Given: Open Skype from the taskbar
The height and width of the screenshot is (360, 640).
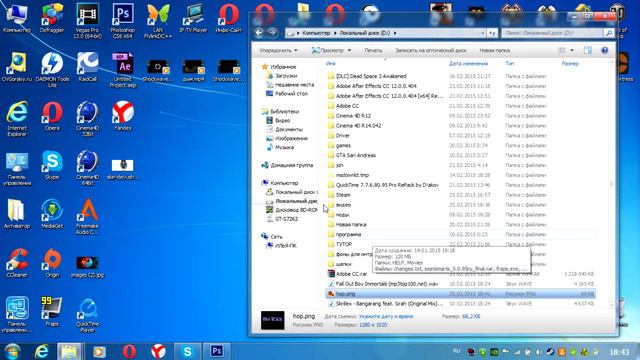Looking at the screenshot, I should 187,351.
